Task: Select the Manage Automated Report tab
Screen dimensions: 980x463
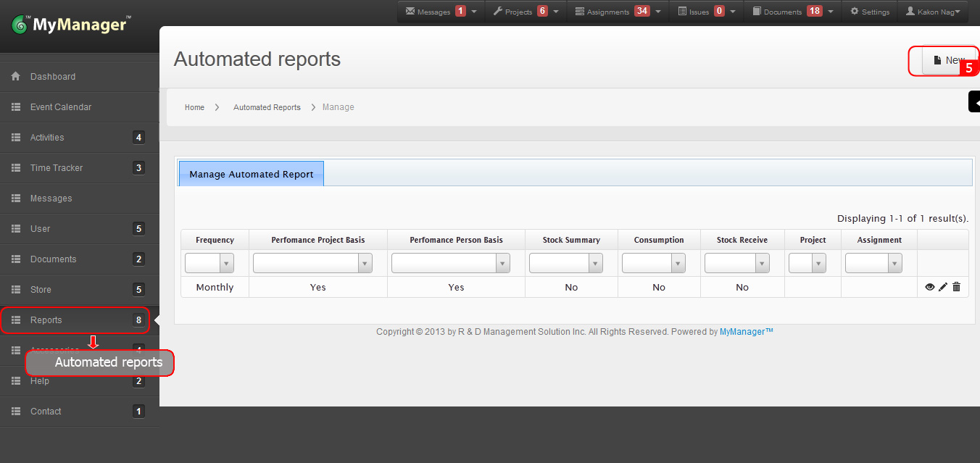Action: coord(252,174)
